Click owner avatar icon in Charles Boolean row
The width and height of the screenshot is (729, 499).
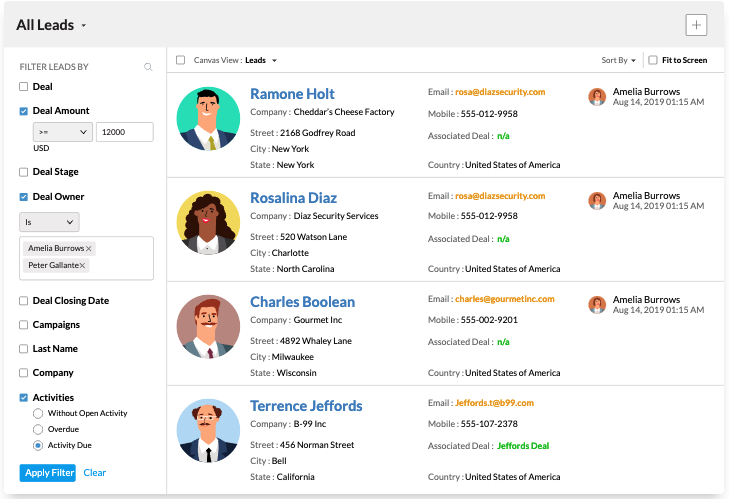(597, 305)
